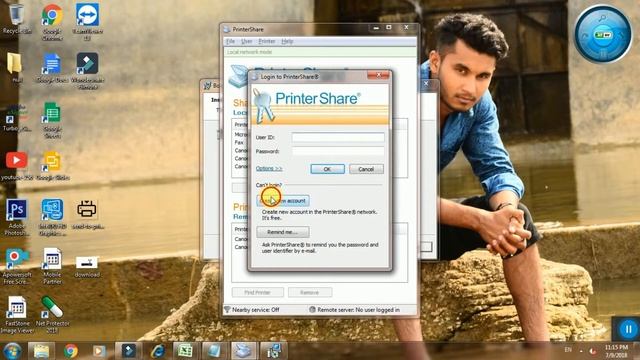Image resolution: width=640 pixels, height=360 pixels.
Task: Click the screen recorder pause button
Action: coord(628,329)
